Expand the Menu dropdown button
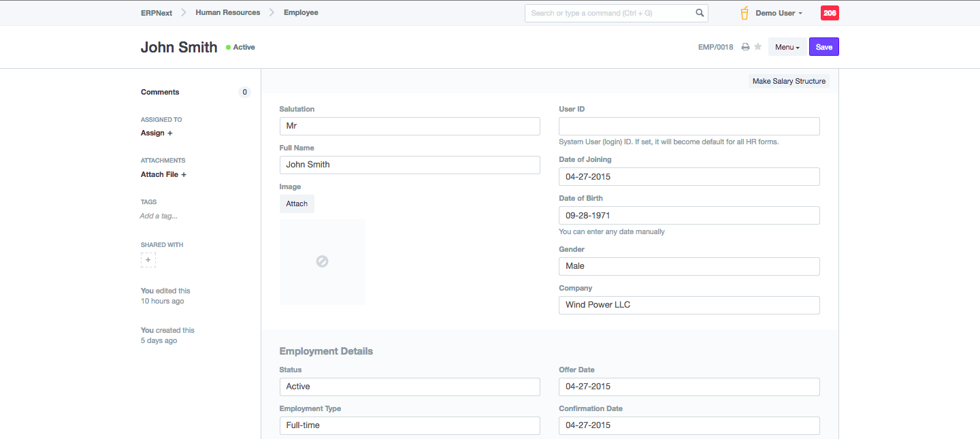Screen dimensions: 980x439 pos(787,47)
